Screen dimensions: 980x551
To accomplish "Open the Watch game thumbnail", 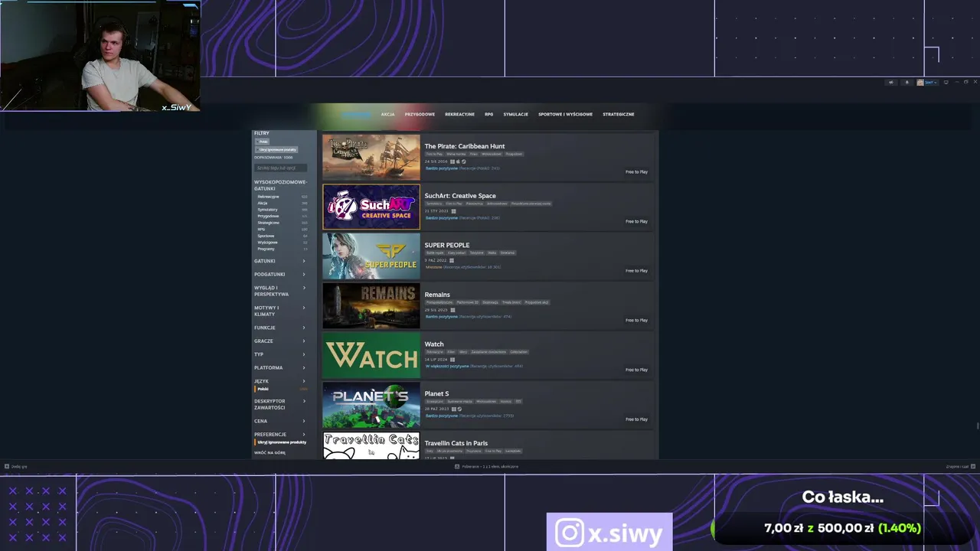I will (x=371, y=355).
